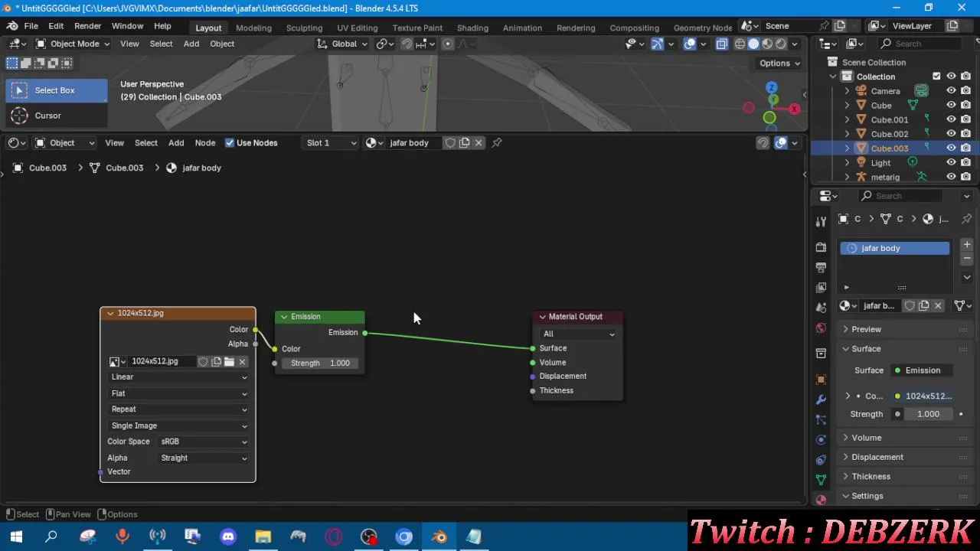Hide Camera using its eye icon
Viewport: 980px width, 551px height.
951,91
